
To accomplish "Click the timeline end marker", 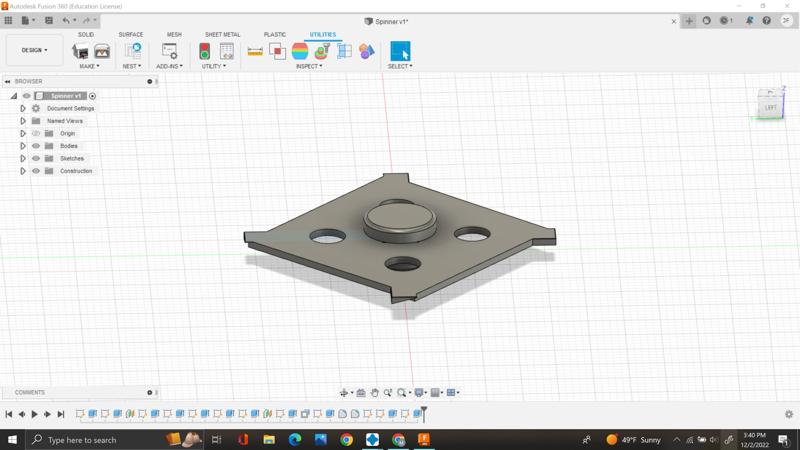I will [x=424, y=412].
